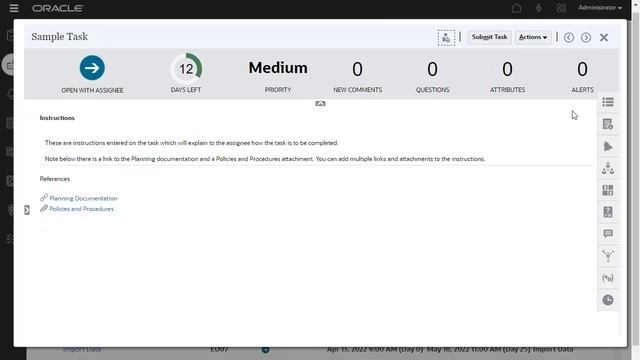Click the Home icon in the top bar
Viewport: 640px width, 360px height.
pyautogui.click(x=516, y=8)
